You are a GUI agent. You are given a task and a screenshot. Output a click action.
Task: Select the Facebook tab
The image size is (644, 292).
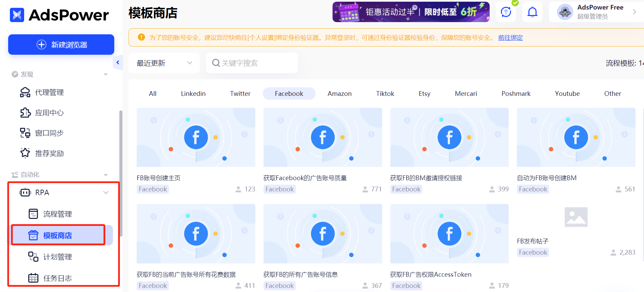click(289, 93)
